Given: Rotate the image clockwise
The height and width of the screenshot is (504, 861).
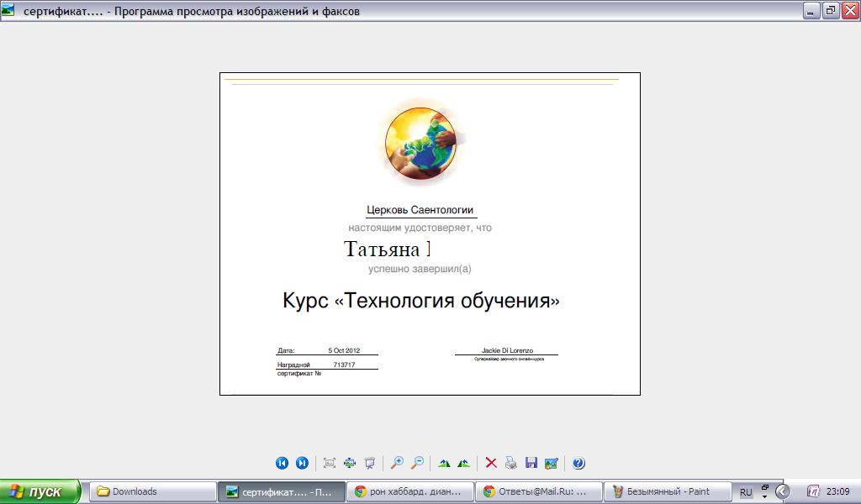Looking at the screenshot, I should pyautogui.click(x=444, y=463).
